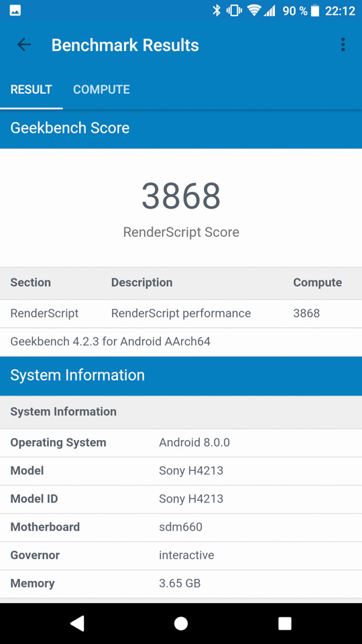Tap the Sony H4213 Model value
This screenshot has height=644, width=362.
pos(191,471)
